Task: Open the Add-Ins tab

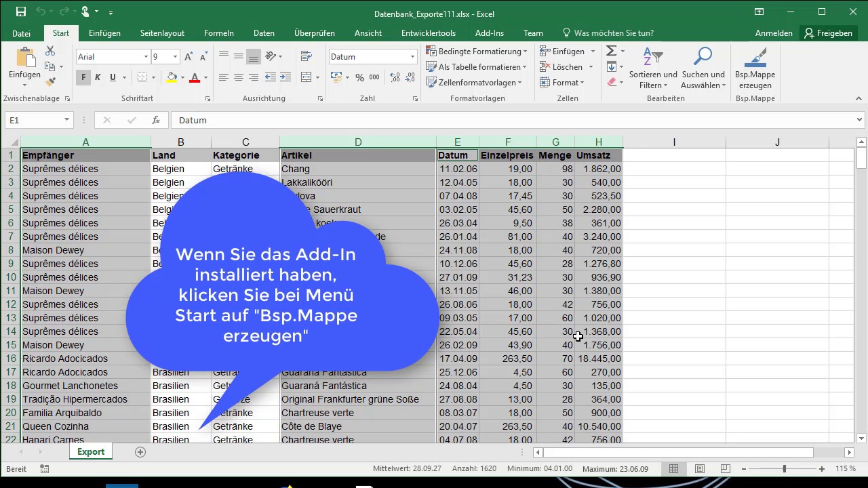Action: point(490,33)
